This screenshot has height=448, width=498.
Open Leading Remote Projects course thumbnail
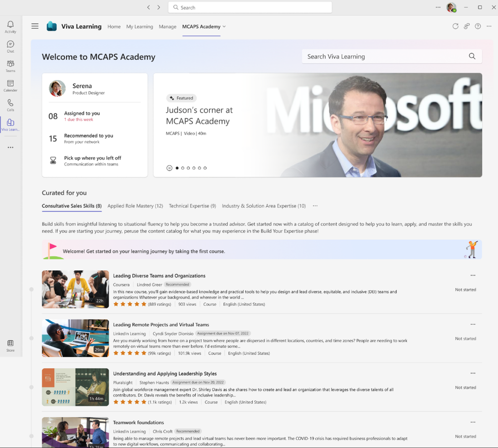[75, 338]
